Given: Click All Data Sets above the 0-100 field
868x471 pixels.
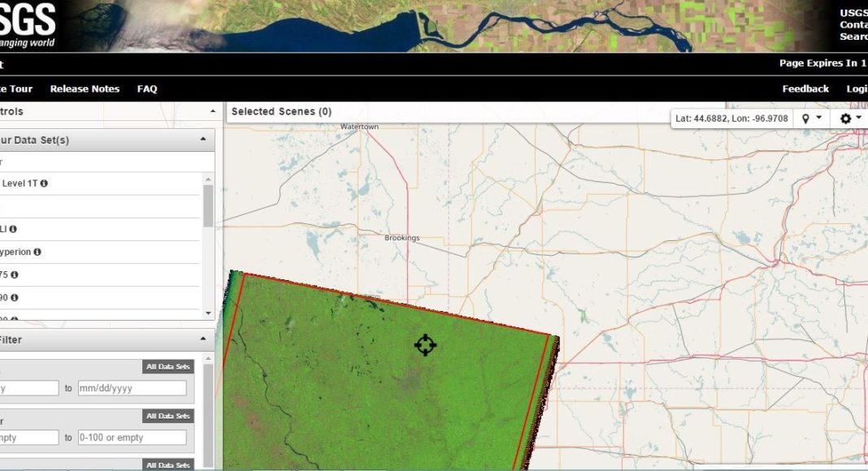Looking at the screenshot, I should (168, 417).
